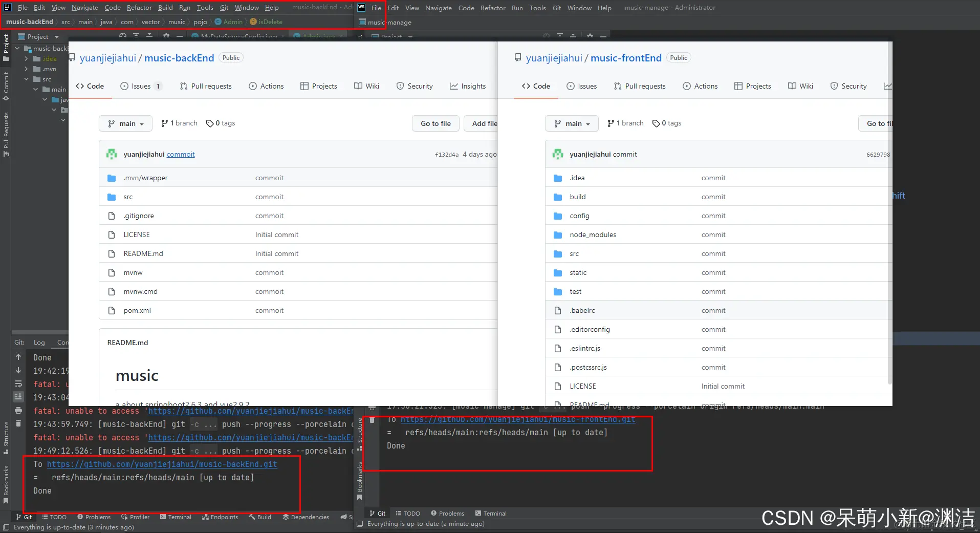Open the music-backEnd.git URL after 'To' in the console
The width and height of the screenshot is (980, 533).
coord(162,464)
